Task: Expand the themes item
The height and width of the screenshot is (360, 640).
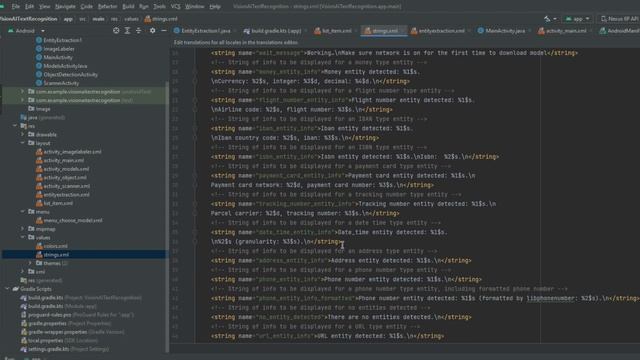Action: [x=30, y=263]
